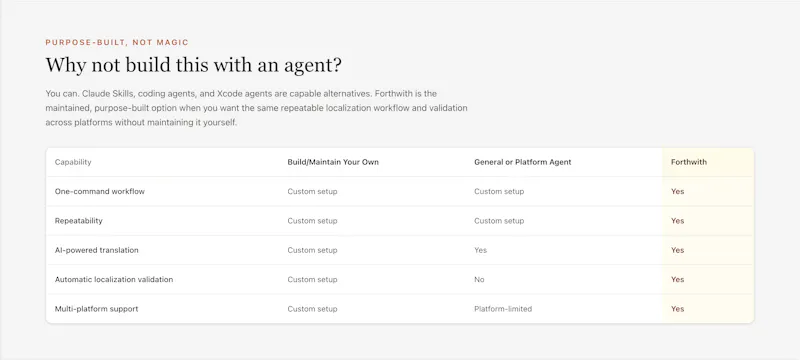Click 'No' in Automatic localization validation row
This screenshot has width=800, height=360.
(x=479, y=279)
